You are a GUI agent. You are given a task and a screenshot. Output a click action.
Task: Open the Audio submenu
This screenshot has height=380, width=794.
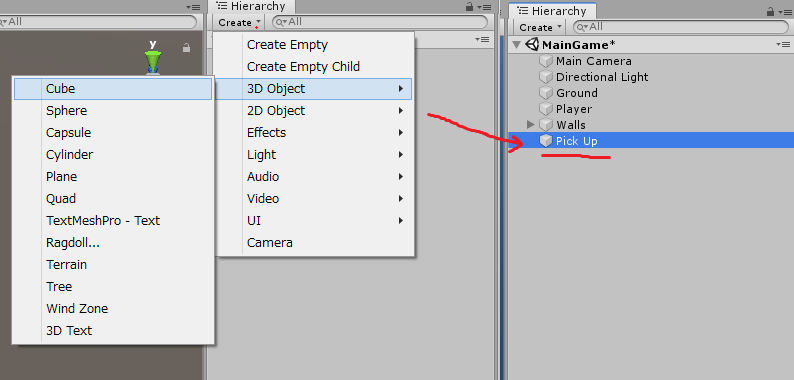313,177
